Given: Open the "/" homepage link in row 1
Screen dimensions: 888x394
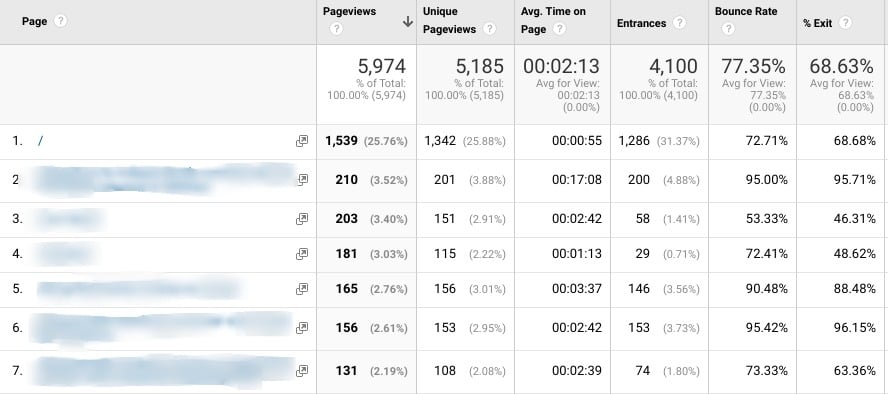Looking at the screenshot, I should pyautogui.click(x=40, y=141).
